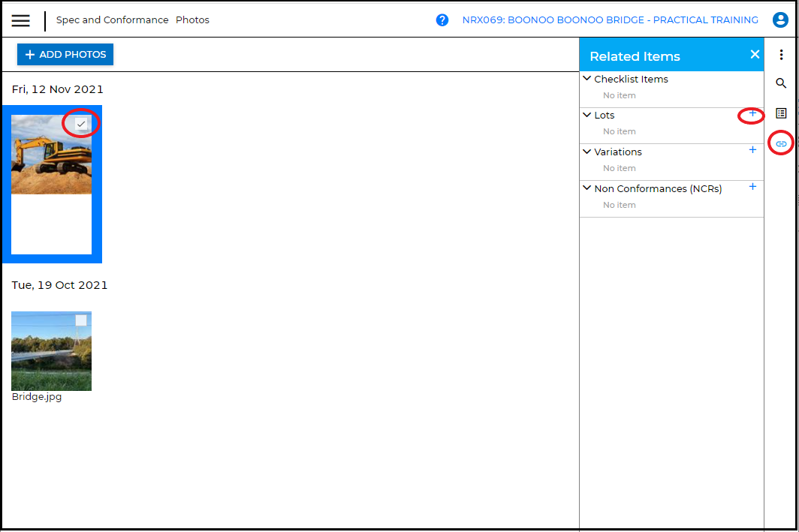Click the blue help question mark icon

point(442,20)
